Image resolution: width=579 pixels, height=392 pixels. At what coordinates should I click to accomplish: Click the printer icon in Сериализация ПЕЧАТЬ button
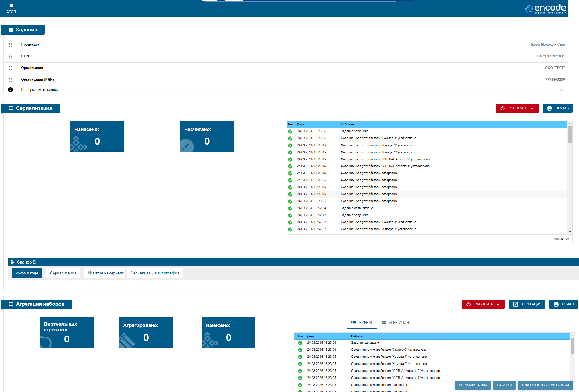pos(549,108)
